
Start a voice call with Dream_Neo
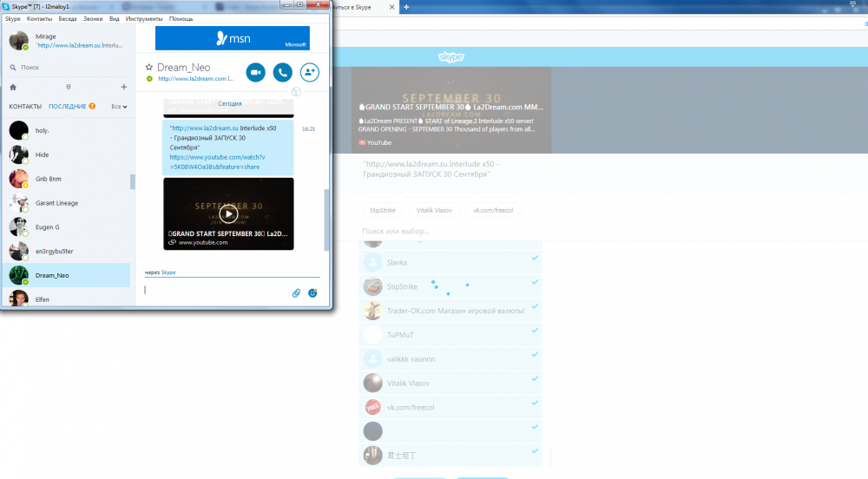tap(282, 73)
